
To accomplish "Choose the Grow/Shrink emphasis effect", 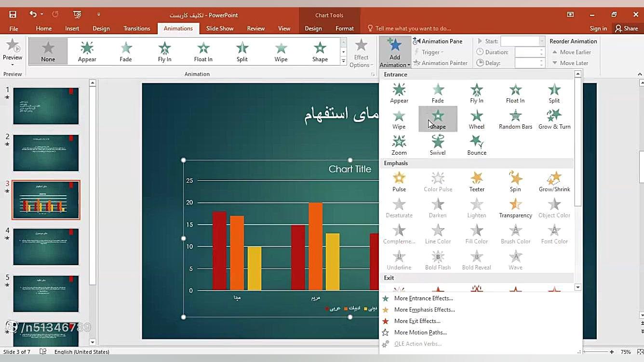I will pos(554,182).
